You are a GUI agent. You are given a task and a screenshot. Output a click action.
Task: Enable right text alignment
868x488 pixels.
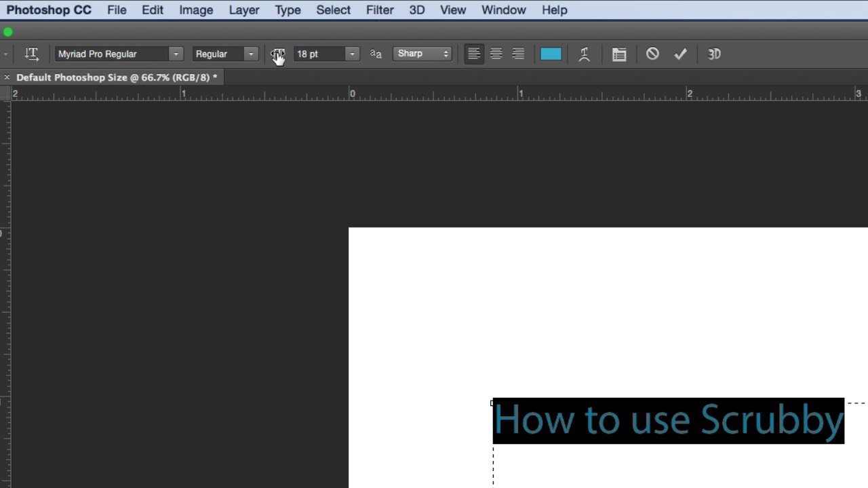517,54
